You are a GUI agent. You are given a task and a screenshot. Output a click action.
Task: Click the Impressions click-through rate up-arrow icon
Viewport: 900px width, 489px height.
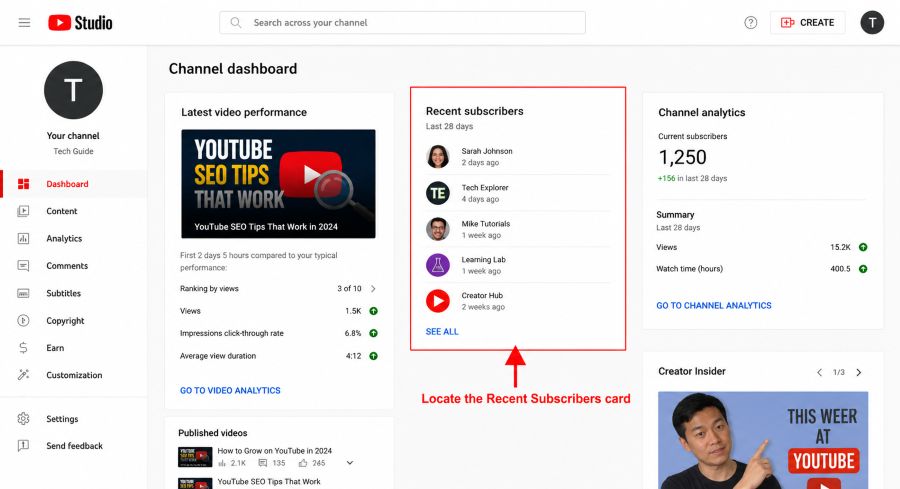point(373,333)
